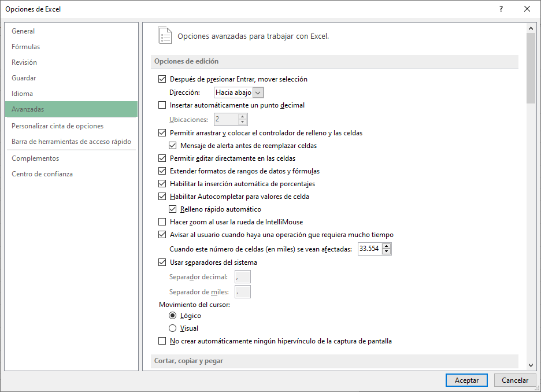Viewport: 541px width, 392px height.
Task: Increase Ubicaciones value with up arrow
Action: pyautogui.click(x=243, y=117)
